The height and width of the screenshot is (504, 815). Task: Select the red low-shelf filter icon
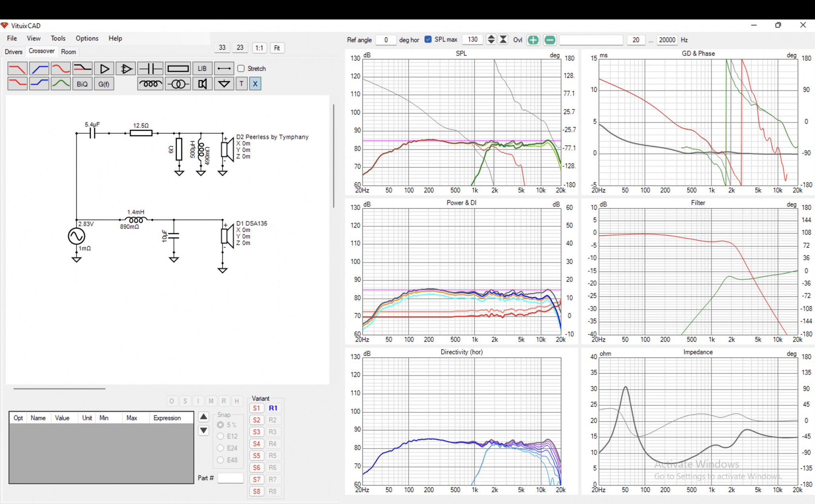click(x=17, y=84)
